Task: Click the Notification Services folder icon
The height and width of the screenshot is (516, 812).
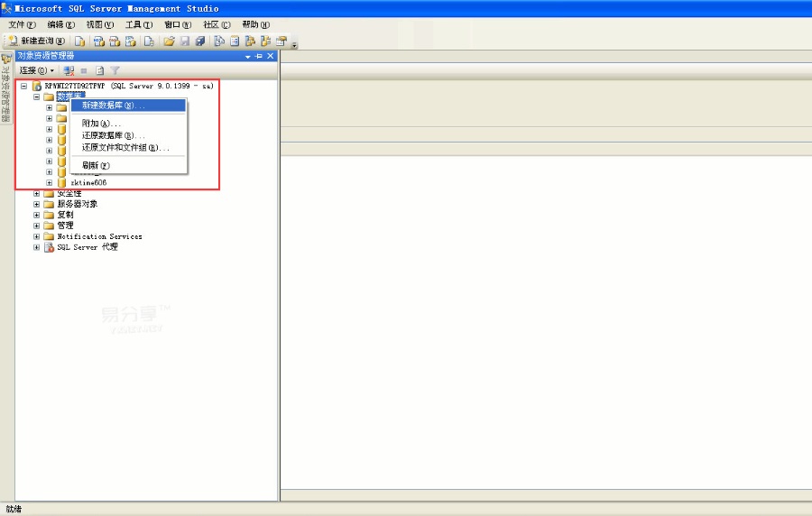Action: point(49,236)
